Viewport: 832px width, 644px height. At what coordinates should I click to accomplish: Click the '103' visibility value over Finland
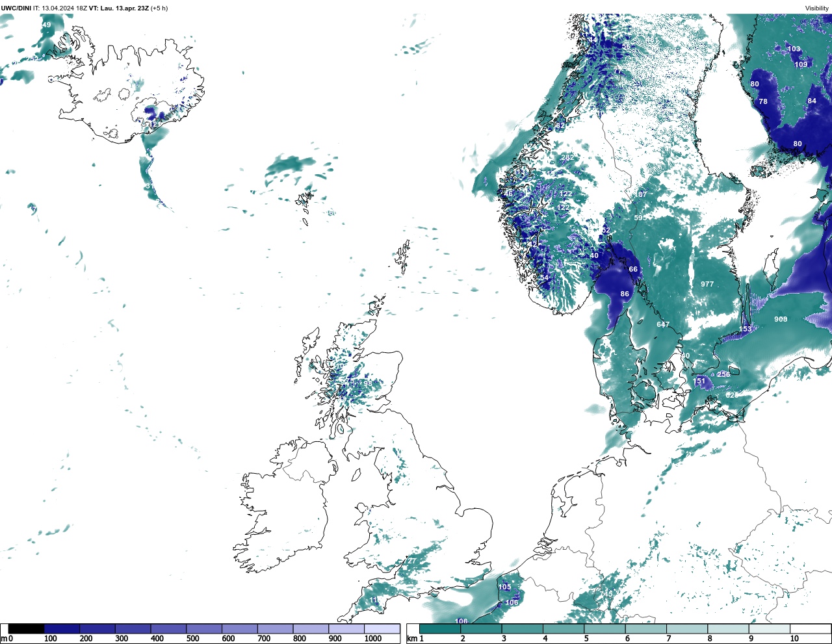coord(794,49)
